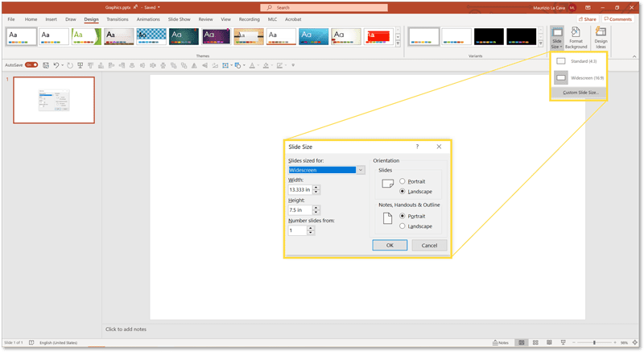Increase Width with the up stepper arrow
This screenshot has height=352, width=644.
316,188
